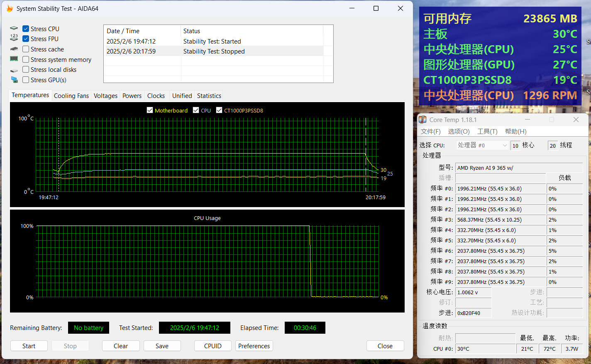Viewport: 591px width, 364px height.
Task: Click the CPU #0 temperature reading 30°C
Action: (x=485, y=349)
